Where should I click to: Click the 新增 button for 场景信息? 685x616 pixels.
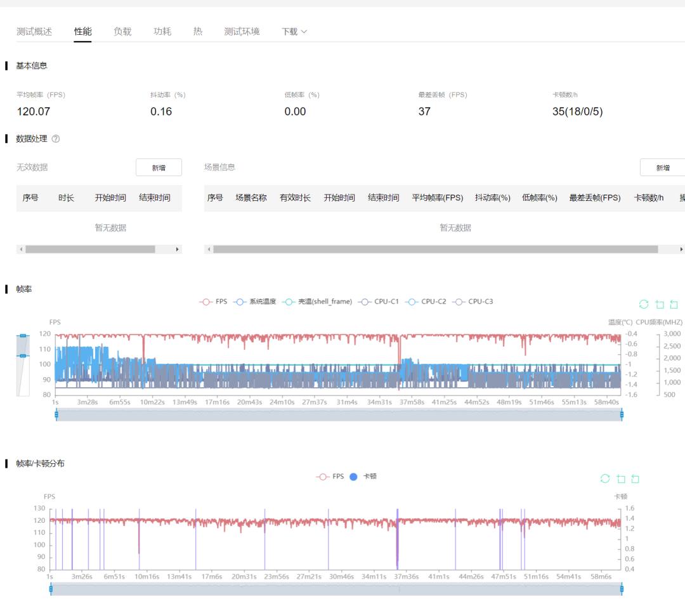pos(663,167)
